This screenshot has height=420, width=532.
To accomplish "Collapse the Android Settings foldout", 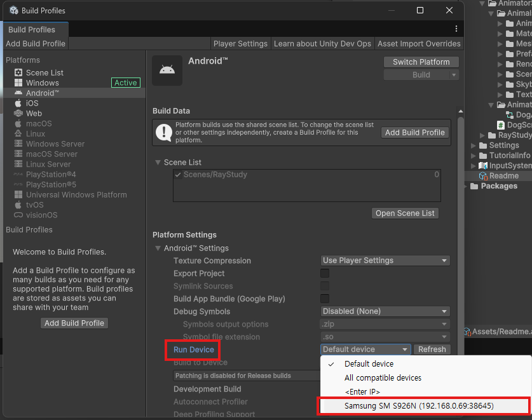I will 158,248.
